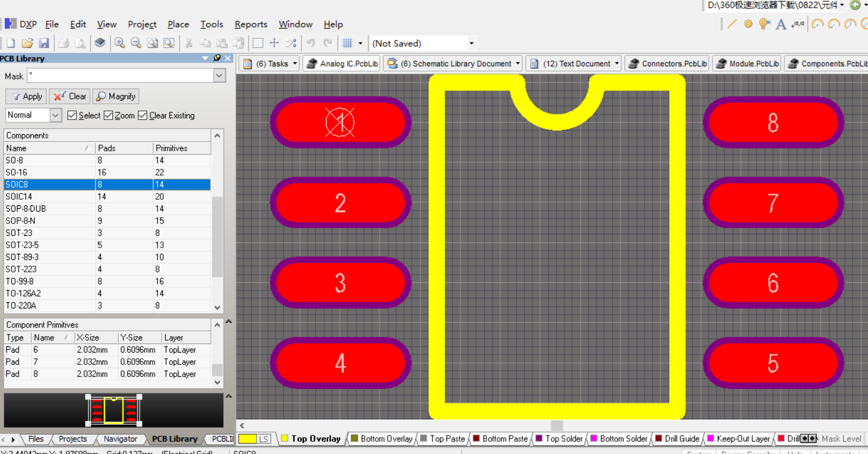Open the File menu
The image size is (868, 454).
point(52,24)
